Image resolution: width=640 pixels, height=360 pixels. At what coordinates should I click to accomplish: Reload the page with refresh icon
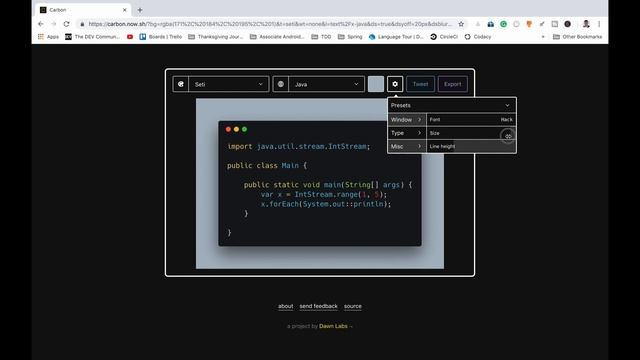coord(66,24)
